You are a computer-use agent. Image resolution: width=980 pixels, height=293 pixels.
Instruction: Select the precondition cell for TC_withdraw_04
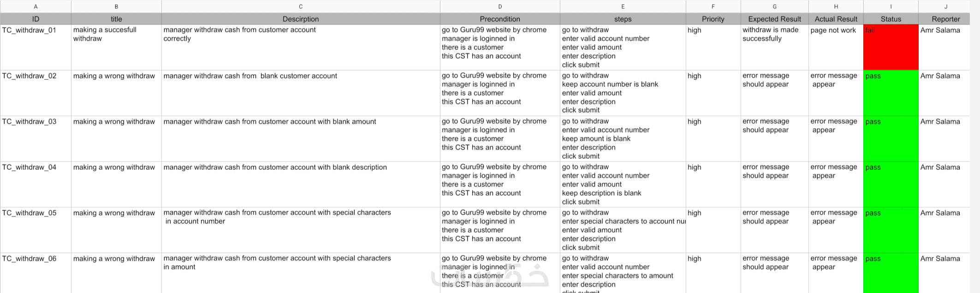point(499,184)
